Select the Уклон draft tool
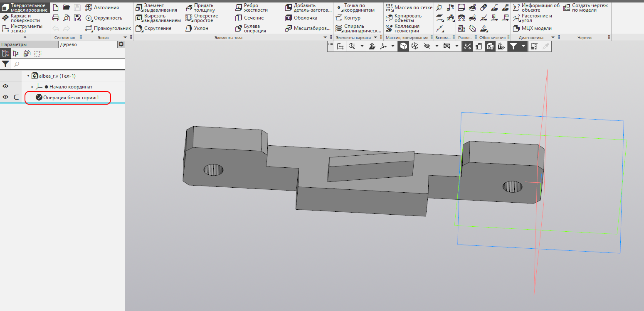644x311 pixels. click(197, 28)
